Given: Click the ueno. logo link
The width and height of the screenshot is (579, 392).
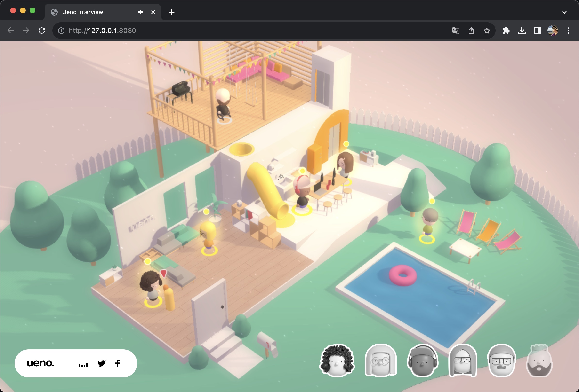Looking at the screenshot, I should (x=40, y=363).
